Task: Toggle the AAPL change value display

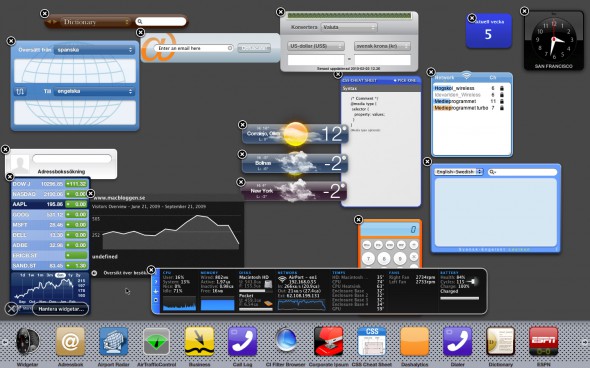Action: pyautogui.click(x=76, y=204)
